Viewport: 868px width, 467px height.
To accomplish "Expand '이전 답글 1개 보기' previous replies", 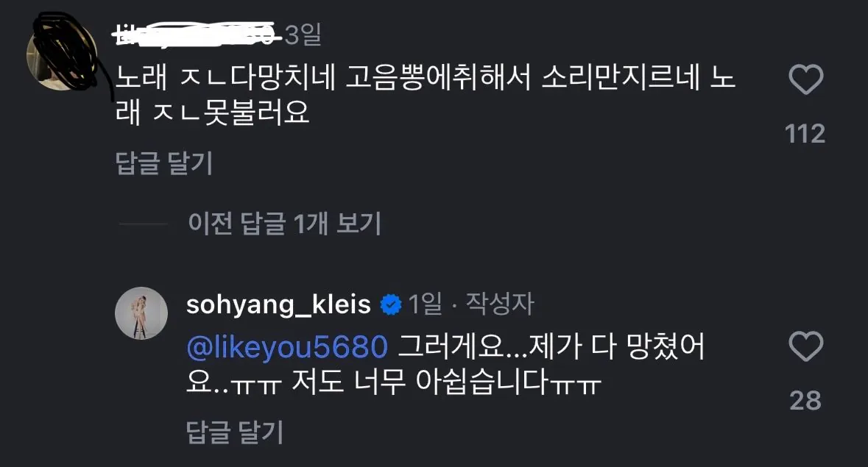I will 284,223.
